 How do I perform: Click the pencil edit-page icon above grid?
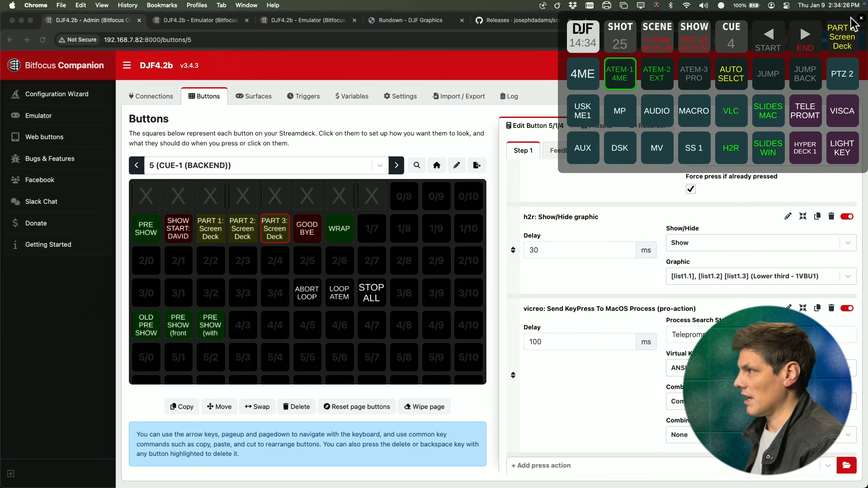(457, 165)
